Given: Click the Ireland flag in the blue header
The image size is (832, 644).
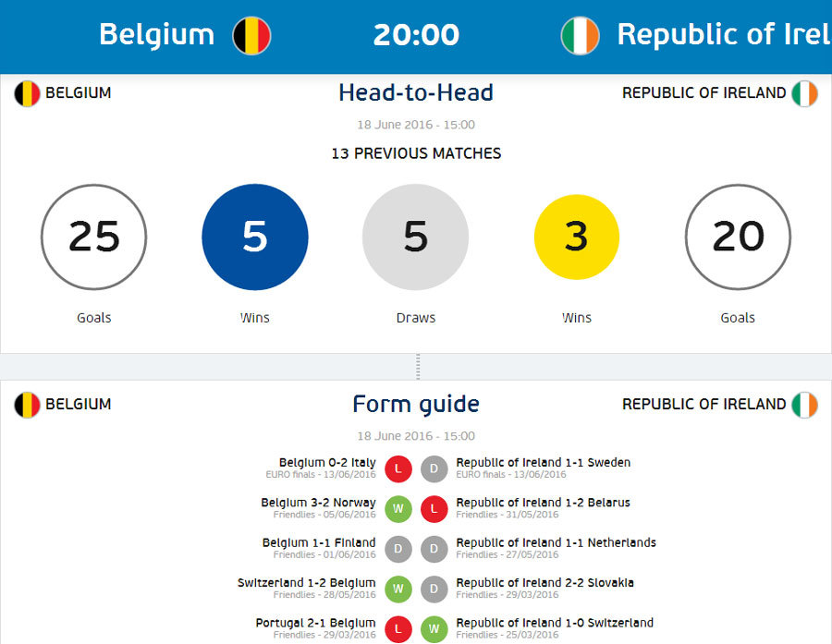Looking at the screenshot, I should point(580,35).
